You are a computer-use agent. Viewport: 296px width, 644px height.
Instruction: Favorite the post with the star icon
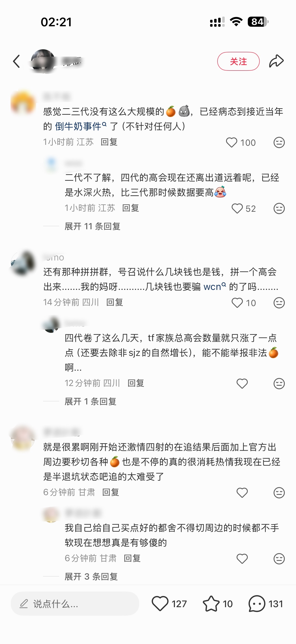click(x=211, y=604)
